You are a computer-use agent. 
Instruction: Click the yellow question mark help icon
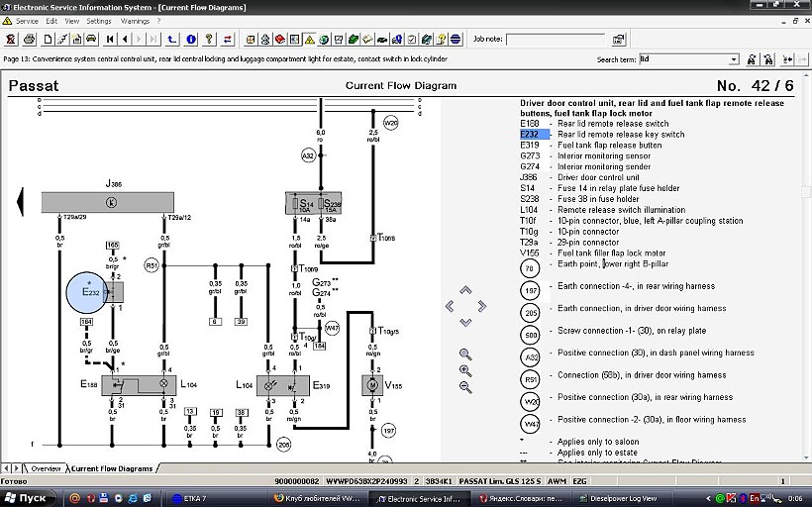pos(209,39)
